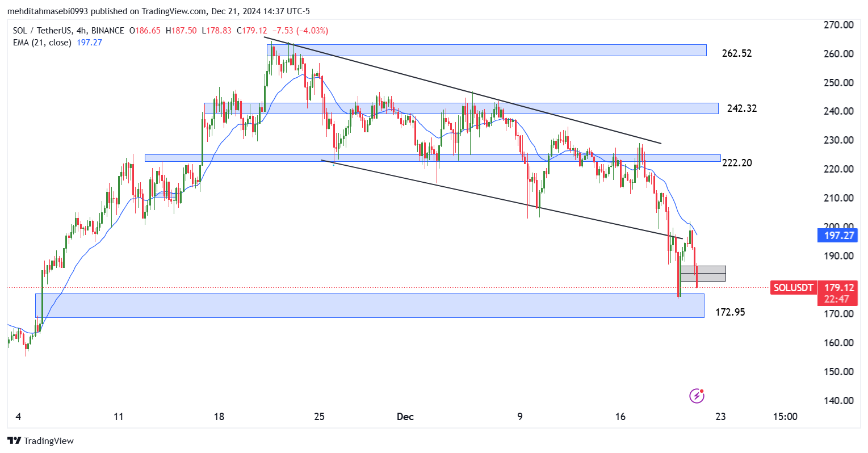
Task: Click the date label 23 on time axis
Action: click(x=720, y=417)
